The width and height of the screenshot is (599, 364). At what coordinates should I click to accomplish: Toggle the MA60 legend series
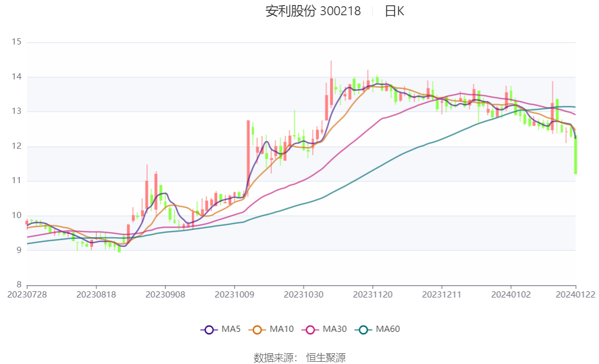coord(377,329)
